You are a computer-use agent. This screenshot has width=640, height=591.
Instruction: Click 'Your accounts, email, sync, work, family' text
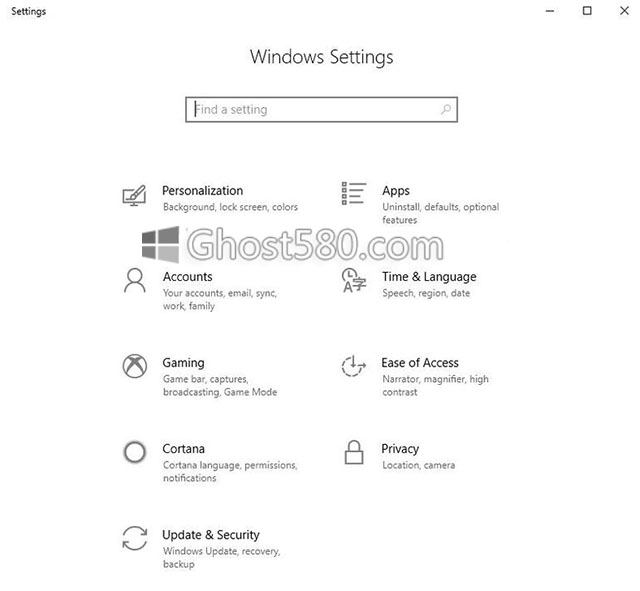(220, 300)
